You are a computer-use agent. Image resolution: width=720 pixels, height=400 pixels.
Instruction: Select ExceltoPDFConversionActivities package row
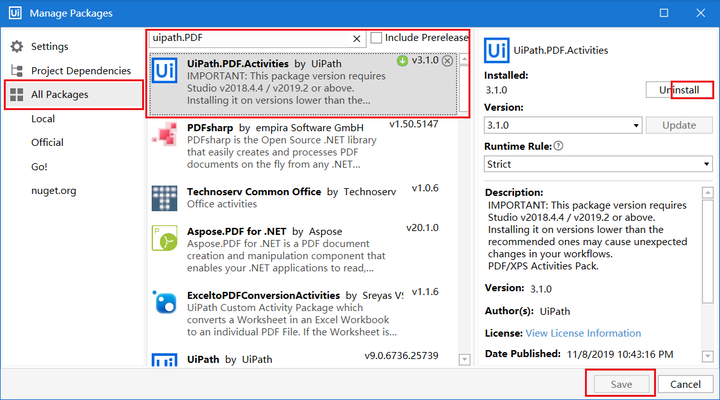(x=303, y=314)
